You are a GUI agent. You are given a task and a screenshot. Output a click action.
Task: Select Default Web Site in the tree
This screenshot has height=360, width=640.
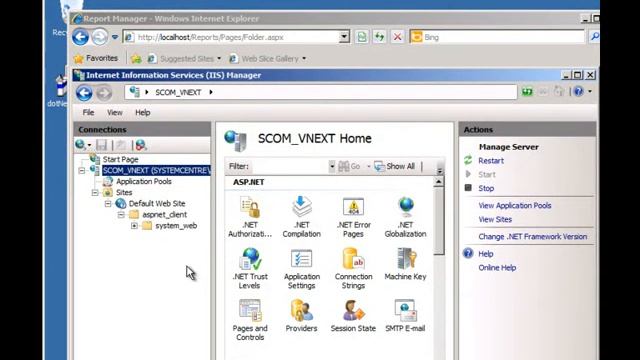(157, 203)
